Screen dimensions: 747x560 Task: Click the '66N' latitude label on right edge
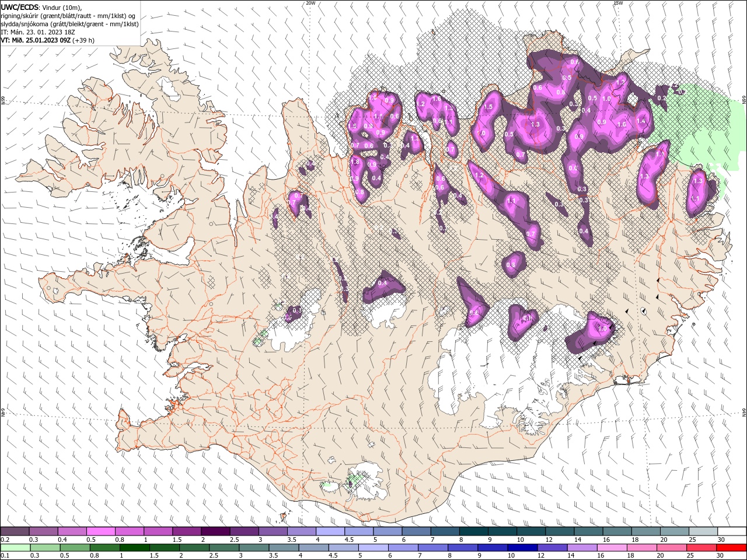[x=744, y=101]
